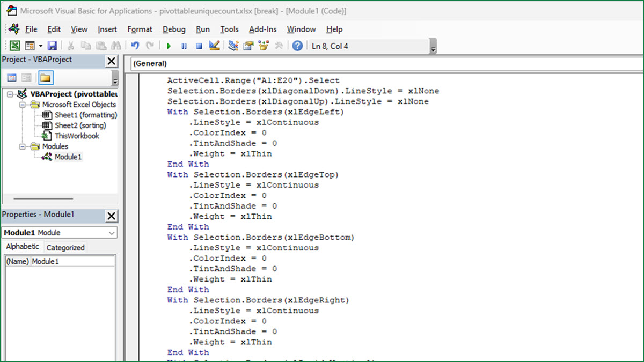Image resolution: width=644 pixels, height=362 pixels.
Task: Click the (Name) property value field
Action: point(72,262)
